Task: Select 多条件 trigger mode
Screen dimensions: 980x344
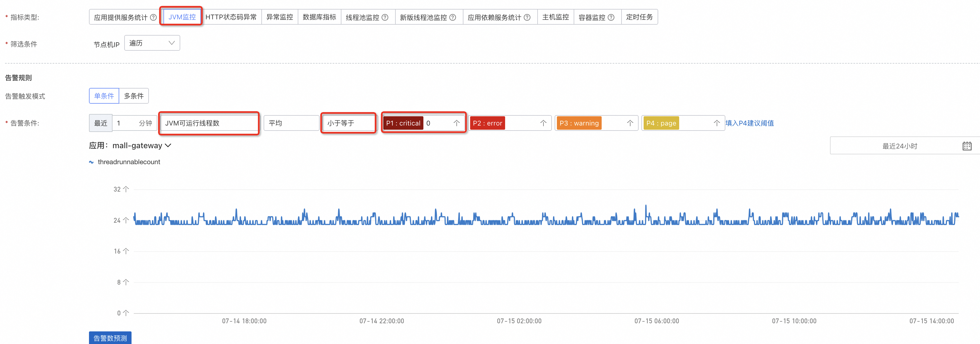Action: [134, 96]
